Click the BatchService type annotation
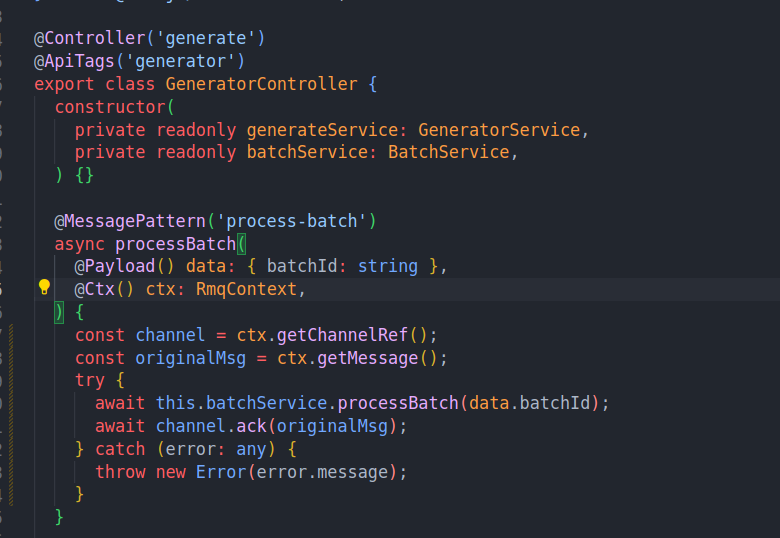Screen dimensions: 780x538 click(449, 153)
